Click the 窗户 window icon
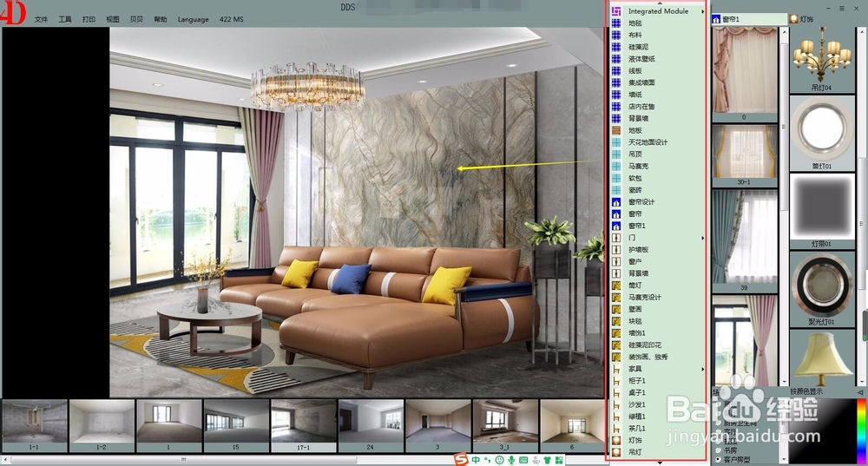The width and height of the screenshot is (868, 466). pyautogui.click(x=616, y=261)
